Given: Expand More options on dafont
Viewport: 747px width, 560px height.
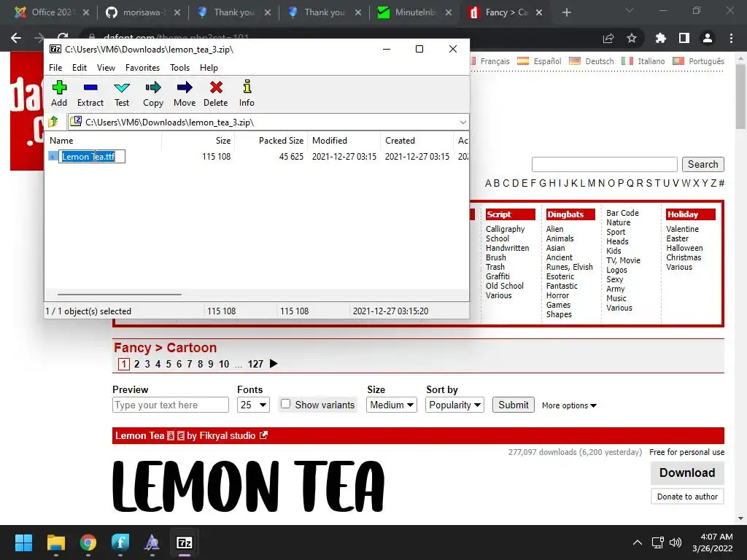Looking at the screenshot, I should [x=569, y=405].
